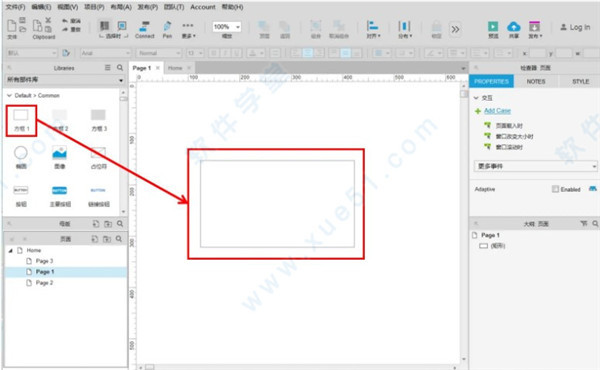Select the Pen tool

pyautogui.click(x=167, y=30)
